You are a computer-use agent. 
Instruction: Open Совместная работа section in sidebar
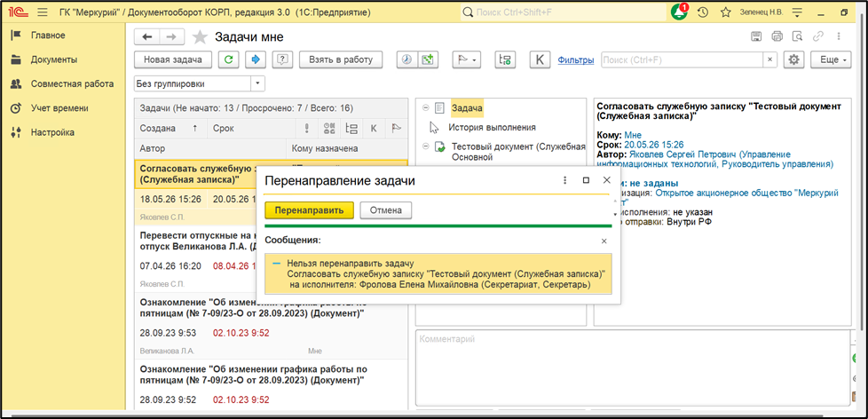[x=72, y=84]
